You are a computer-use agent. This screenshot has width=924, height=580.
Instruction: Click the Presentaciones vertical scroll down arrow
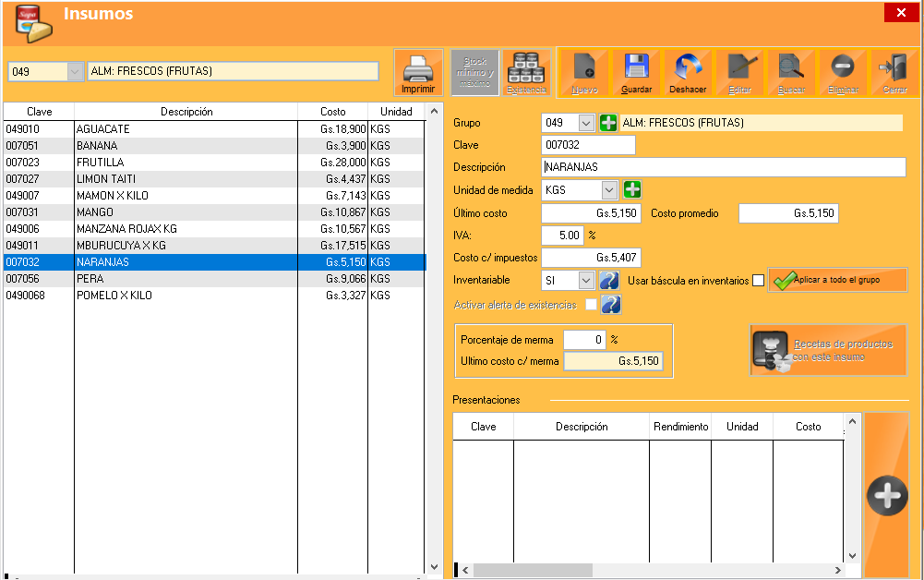click(852, 555)
